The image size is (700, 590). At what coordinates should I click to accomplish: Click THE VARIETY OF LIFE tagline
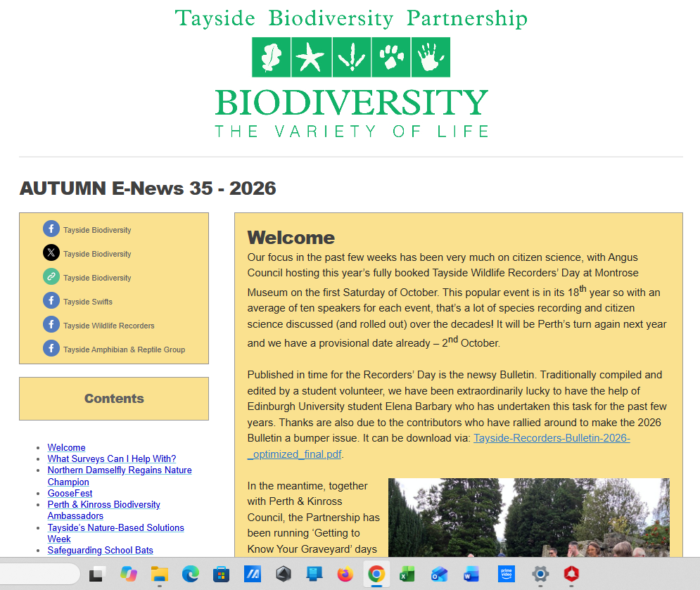tap(352, 132)
